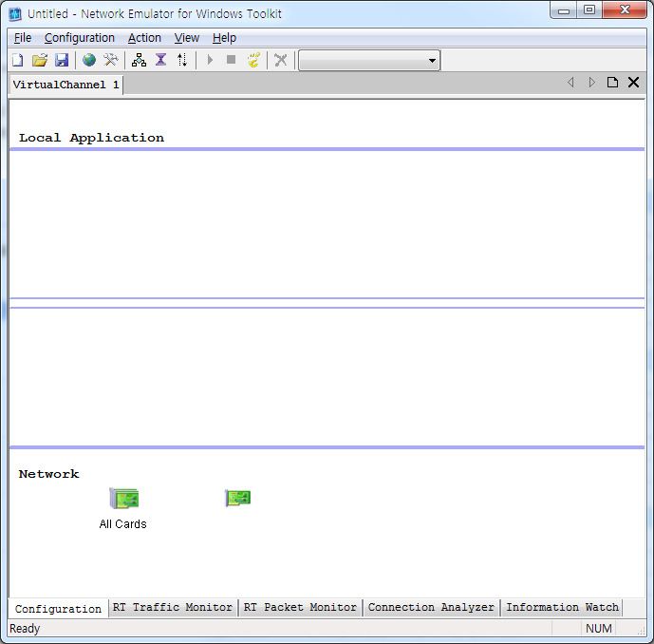The image size is (654, 644).
Task: Click the application icon in title bar
Action: tap(15, 14)
